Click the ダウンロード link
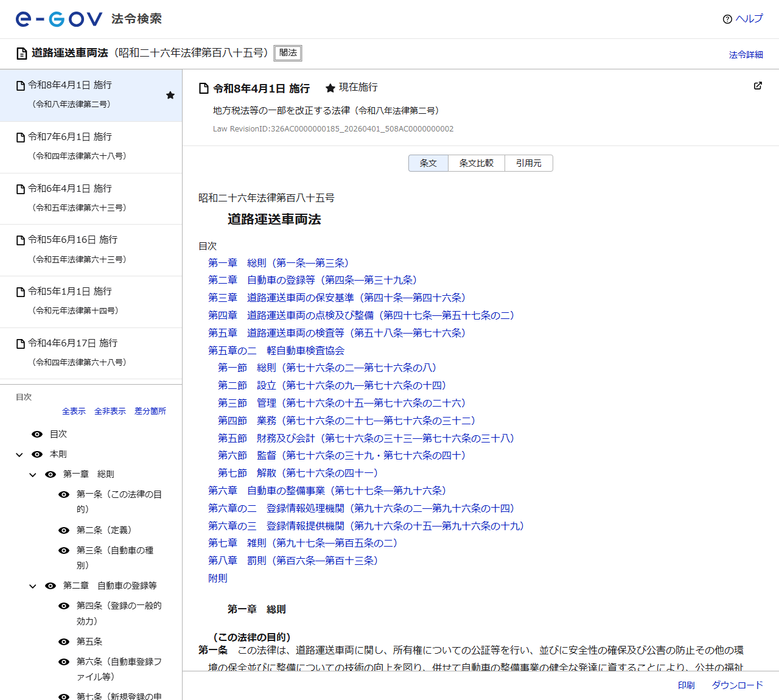779x700 pixels. click(738, 685)
